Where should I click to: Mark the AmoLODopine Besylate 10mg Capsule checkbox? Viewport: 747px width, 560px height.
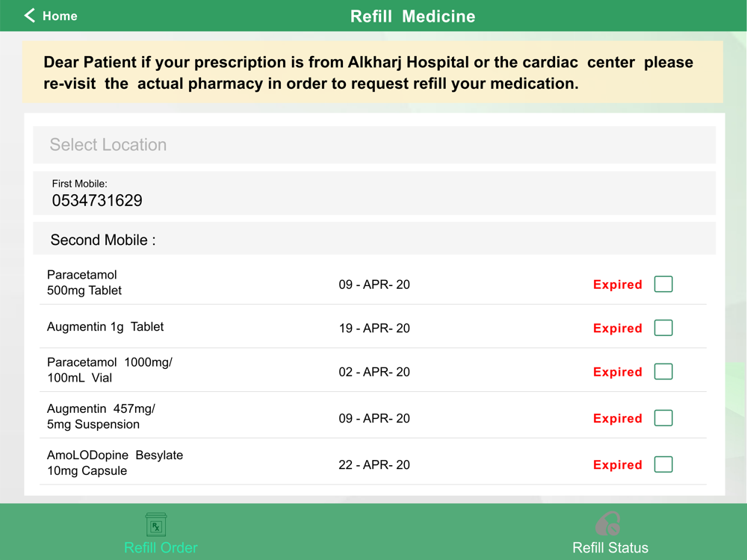pos(663,464)
